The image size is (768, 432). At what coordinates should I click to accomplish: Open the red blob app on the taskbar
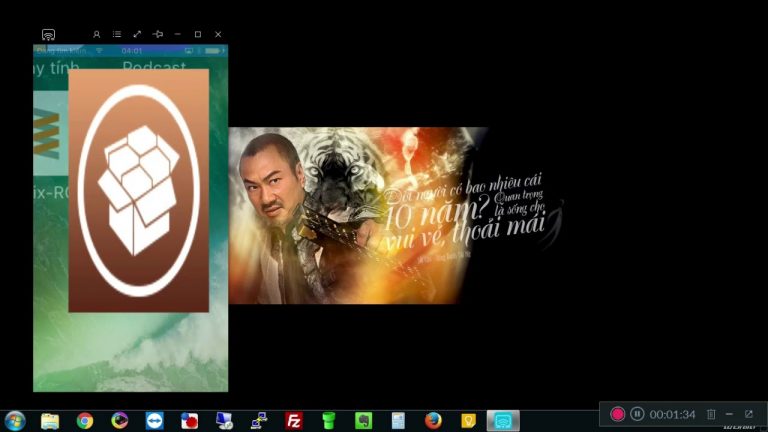point(190,421)
